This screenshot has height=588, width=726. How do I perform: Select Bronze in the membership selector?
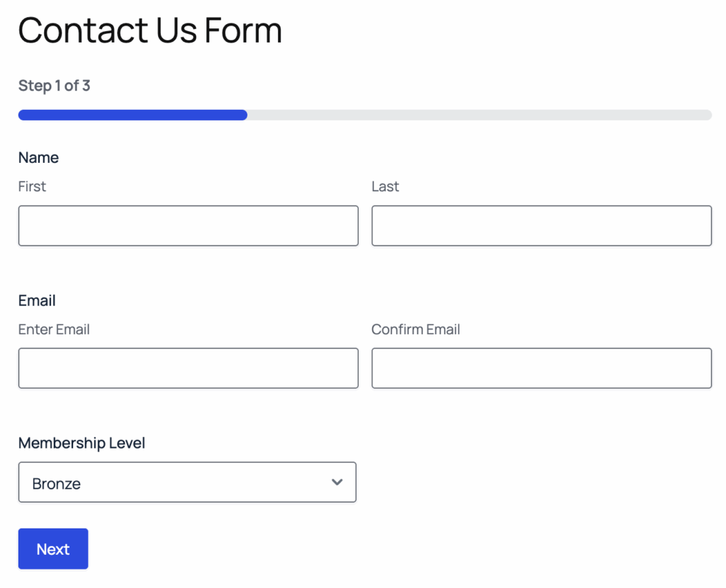click(x=187, y=482)
